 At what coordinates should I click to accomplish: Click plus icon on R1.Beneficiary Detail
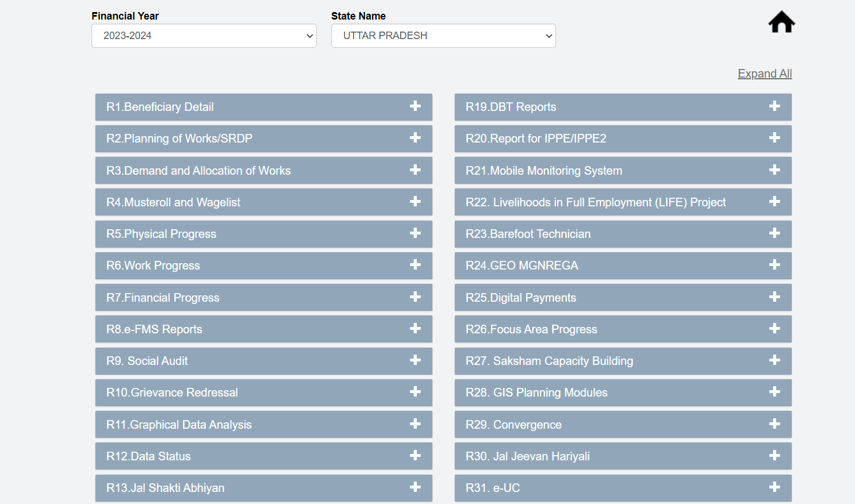click(415, 106)
